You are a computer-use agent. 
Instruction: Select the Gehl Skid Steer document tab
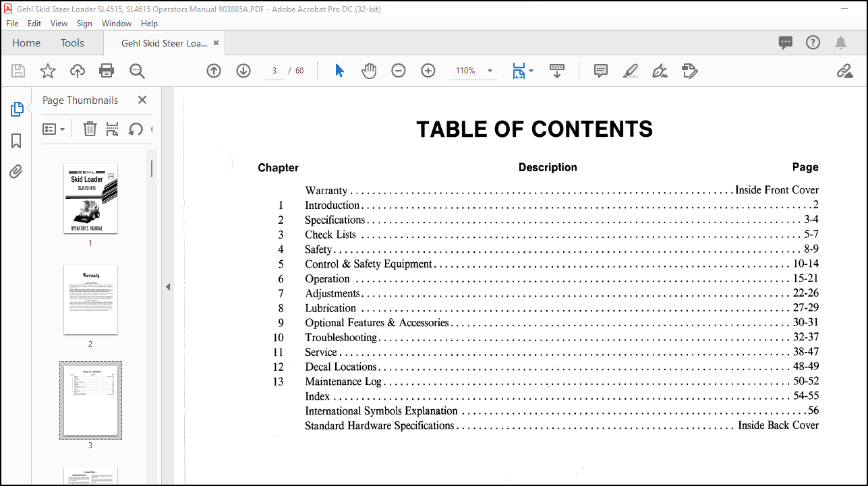tap(164, 42)
